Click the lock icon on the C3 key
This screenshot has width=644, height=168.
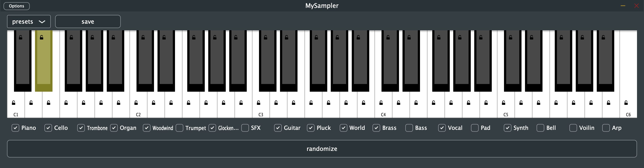pyautogui.click(x=258, y=103)
